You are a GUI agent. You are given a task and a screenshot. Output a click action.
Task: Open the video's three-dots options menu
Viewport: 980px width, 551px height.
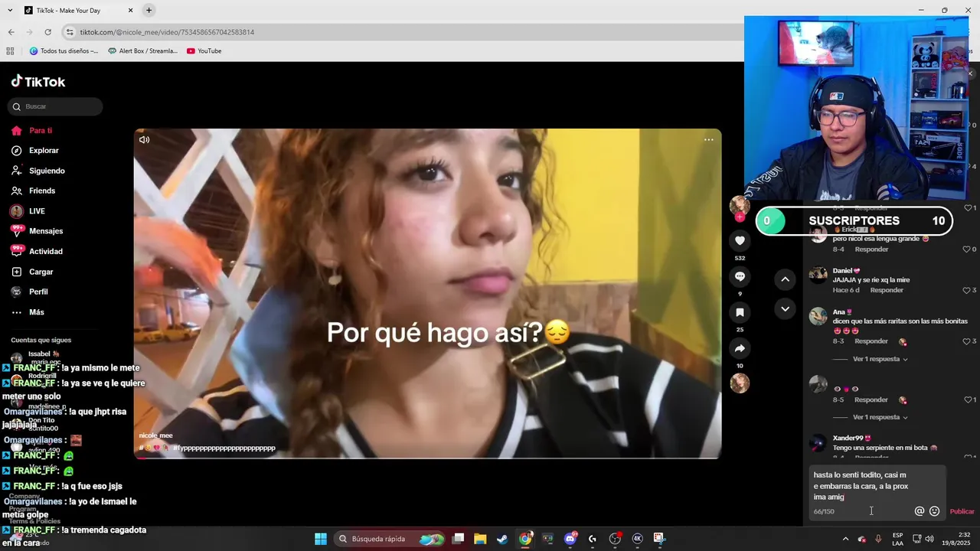(x=708, y=139)
